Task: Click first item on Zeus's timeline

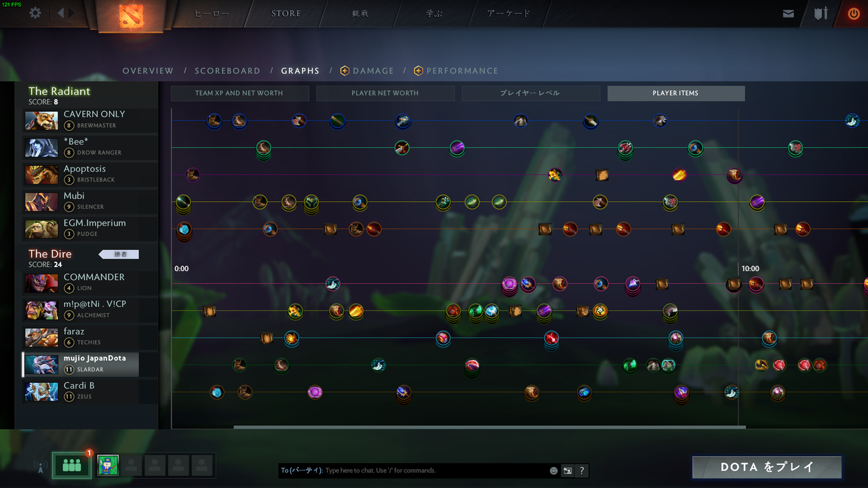Action: 216,392
